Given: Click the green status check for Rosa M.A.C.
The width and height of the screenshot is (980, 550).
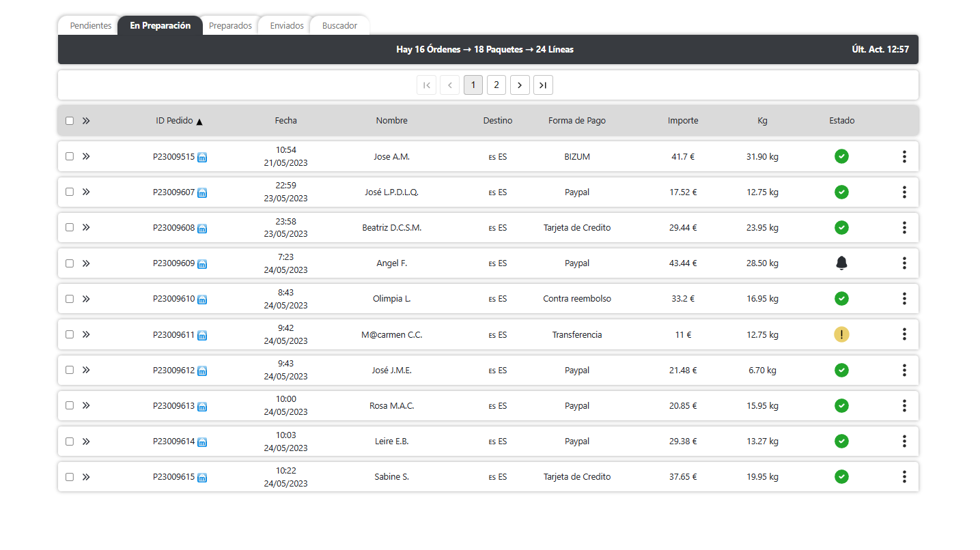Looking at the screenshot, I should click(x=841, y=405).
